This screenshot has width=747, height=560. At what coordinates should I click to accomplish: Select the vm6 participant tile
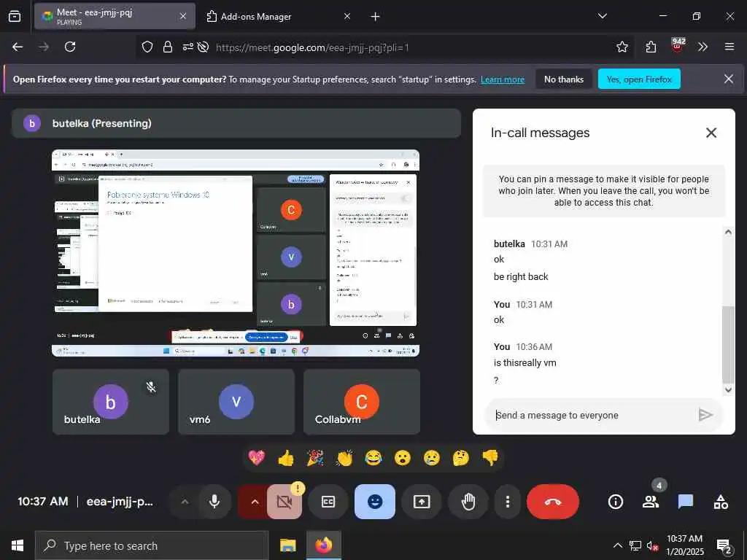236,402
